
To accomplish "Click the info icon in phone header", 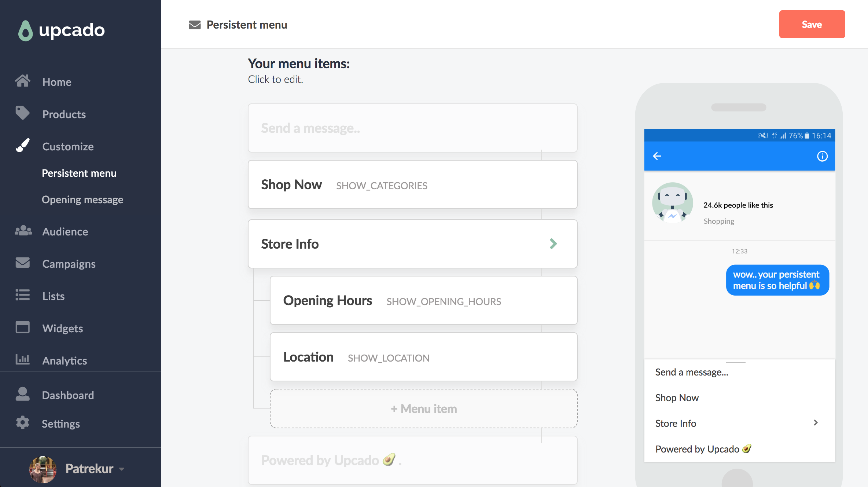I will [x=822, y=157].
